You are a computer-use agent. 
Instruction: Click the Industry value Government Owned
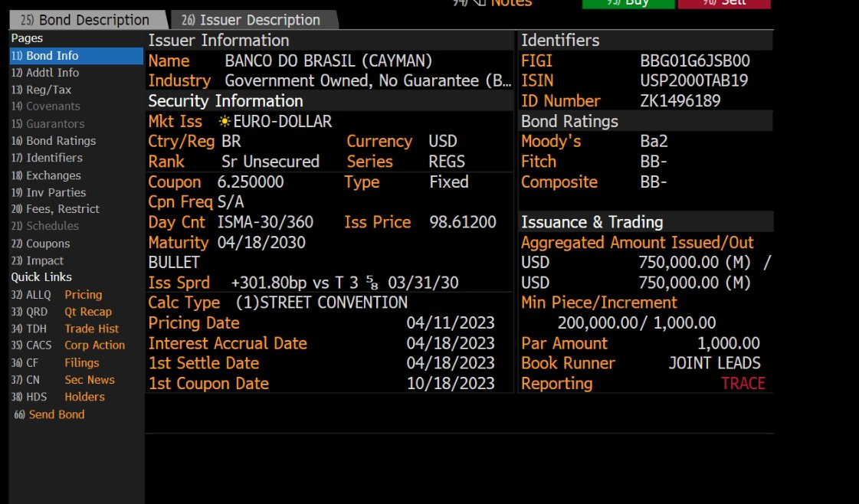(368, 81)
